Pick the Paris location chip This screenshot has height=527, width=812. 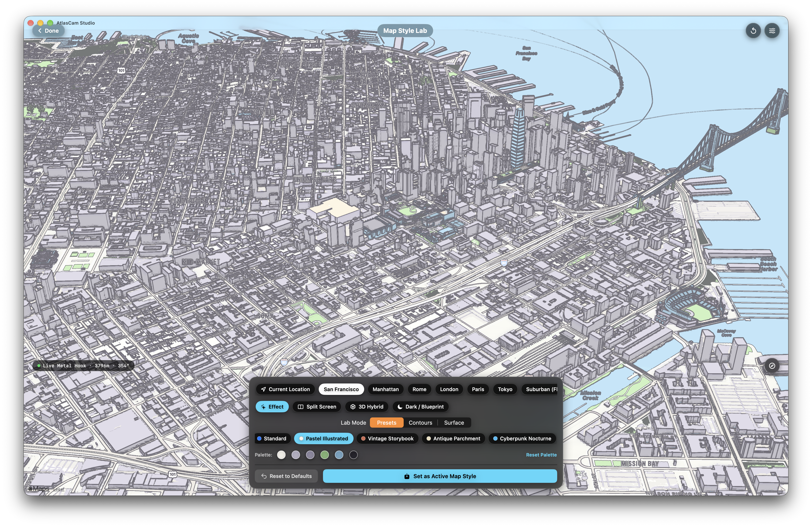pyautogui.click(x=478, y=389)
